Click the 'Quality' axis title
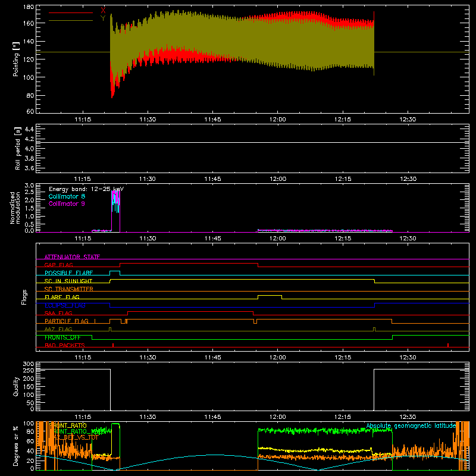476x476 pixels. click(x=16, y=386)
